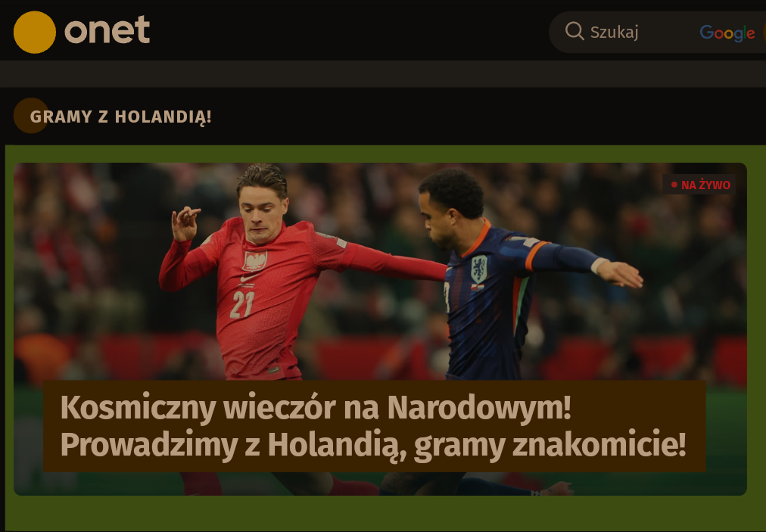Click the Nike swoosh on red jersey
The image size is (766, 532).
coord(249,278)
